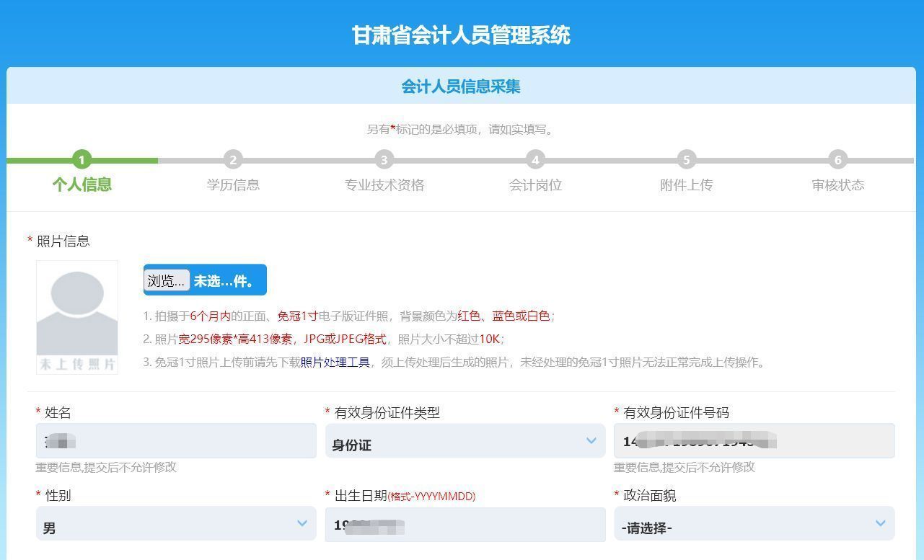Select step circle 2 for 学历信息
Image resolution: width=924 pixels, height=560 pixels.
click(x=233, y=160)
